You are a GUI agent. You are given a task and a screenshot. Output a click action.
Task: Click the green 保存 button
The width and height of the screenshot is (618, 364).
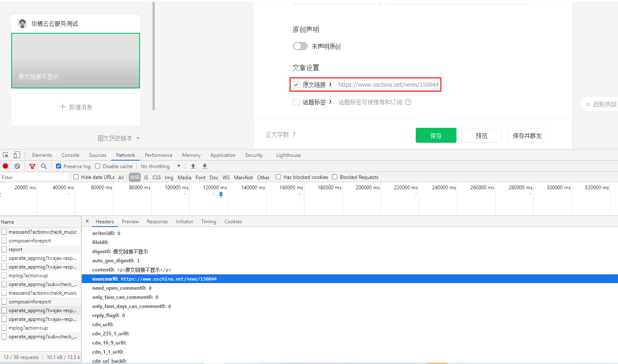pyautogui.click(x=436, y=136)
